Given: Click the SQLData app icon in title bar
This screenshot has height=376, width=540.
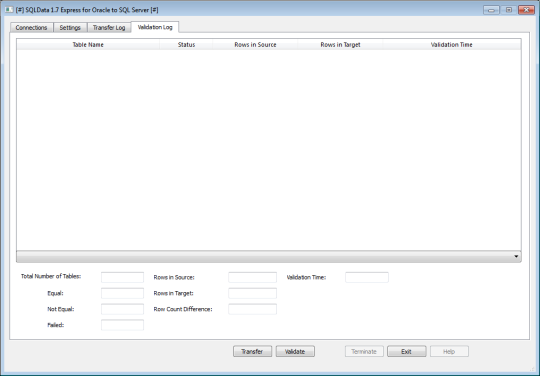Looking at the screenshot, I should tap(9, 10).
